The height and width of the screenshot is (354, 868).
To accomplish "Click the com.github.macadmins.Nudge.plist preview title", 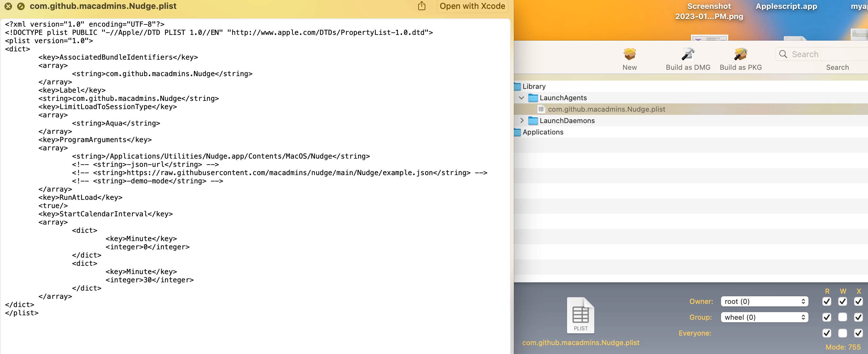I will click(x=103, y=6).
